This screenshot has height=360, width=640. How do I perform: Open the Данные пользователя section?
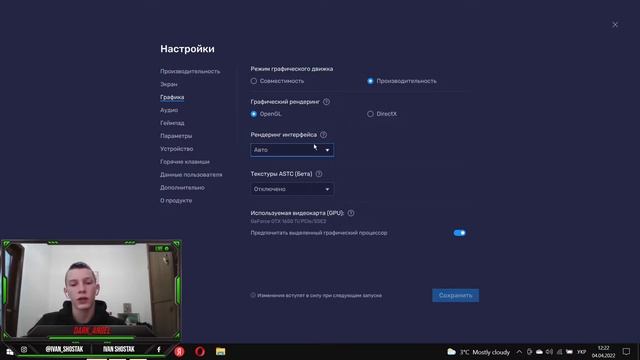tap(191, 175)
